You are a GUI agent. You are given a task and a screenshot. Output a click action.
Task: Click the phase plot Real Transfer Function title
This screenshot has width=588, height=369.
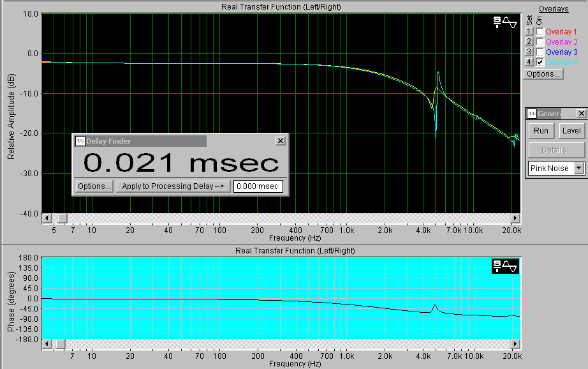tap(295, 250)
